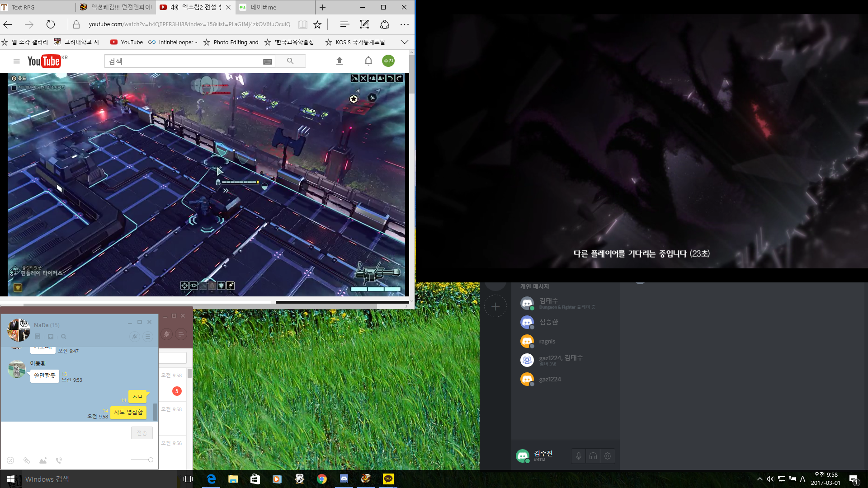This screenshot has height=488, width=868.
Task: Toggle Discord headphones deafen
Action: [x=593, y=456]
